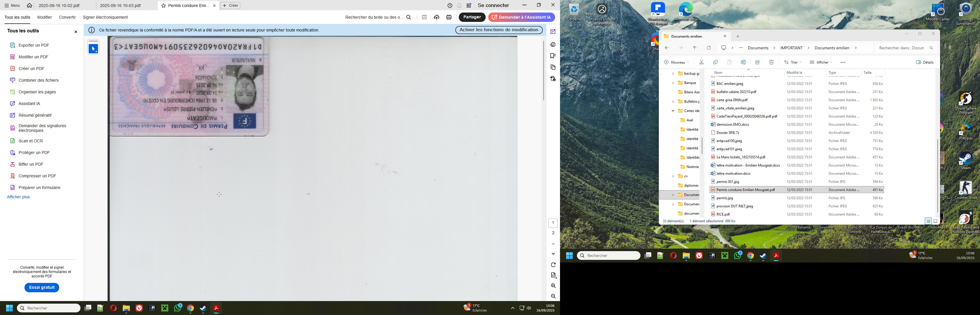
Task: Click the print icon in Acrobat toolbar
Action: (449, 17)
